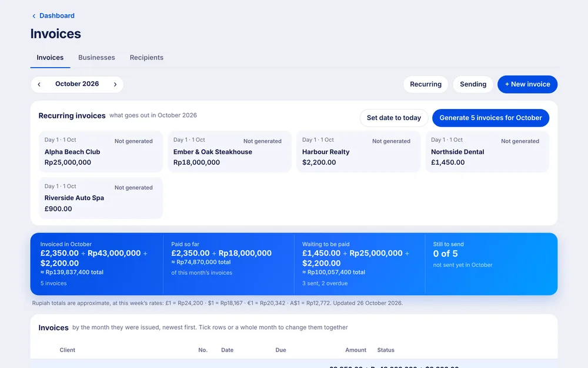Click the Date column header
The width and height of the screenshot is (588, 368).
click(227, 350)
